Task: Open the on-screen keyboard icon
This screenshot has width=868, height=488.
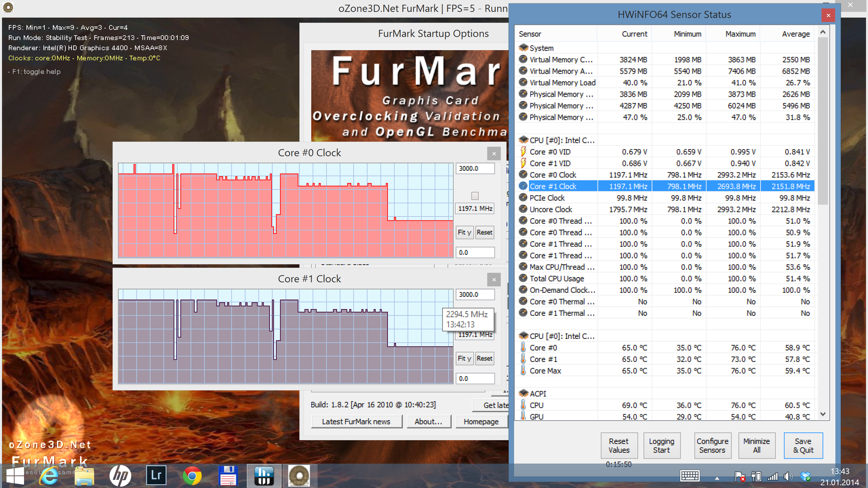Action: point(690,476)
